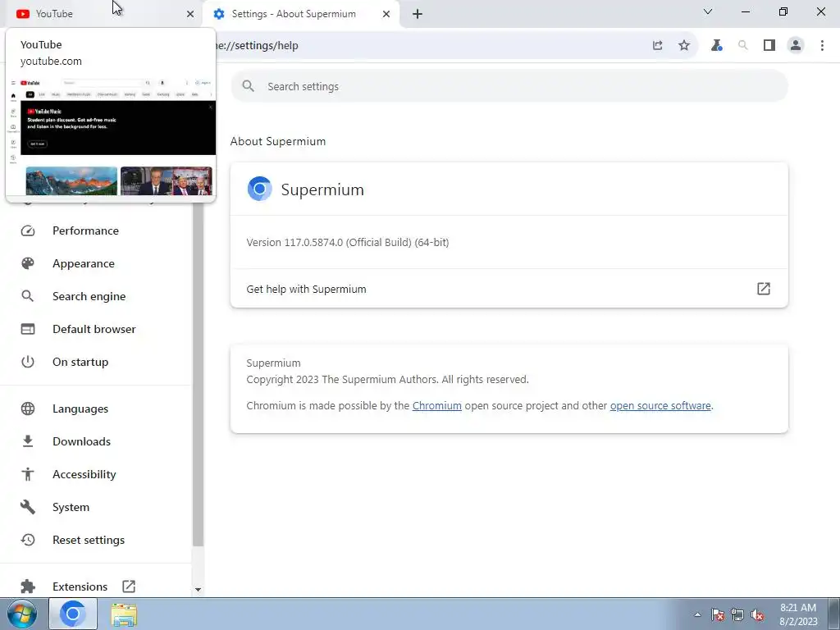Viewport: 840px width, 630px height.
Task: Follow the Chromium hyperlink
Action: (x=436, y=406)
